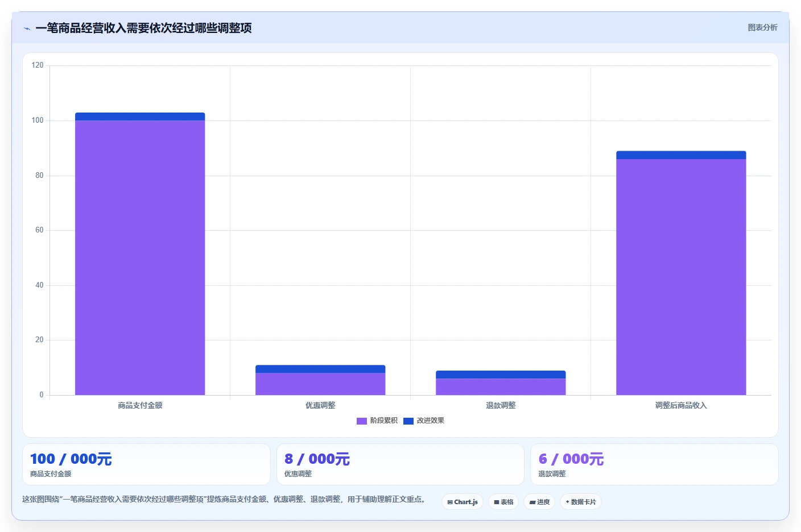Image resolution: width=801 pixels, height=532 pixels.
Task: Toggle the 改进效果 legend item
Action: click(x=424, y=421)
